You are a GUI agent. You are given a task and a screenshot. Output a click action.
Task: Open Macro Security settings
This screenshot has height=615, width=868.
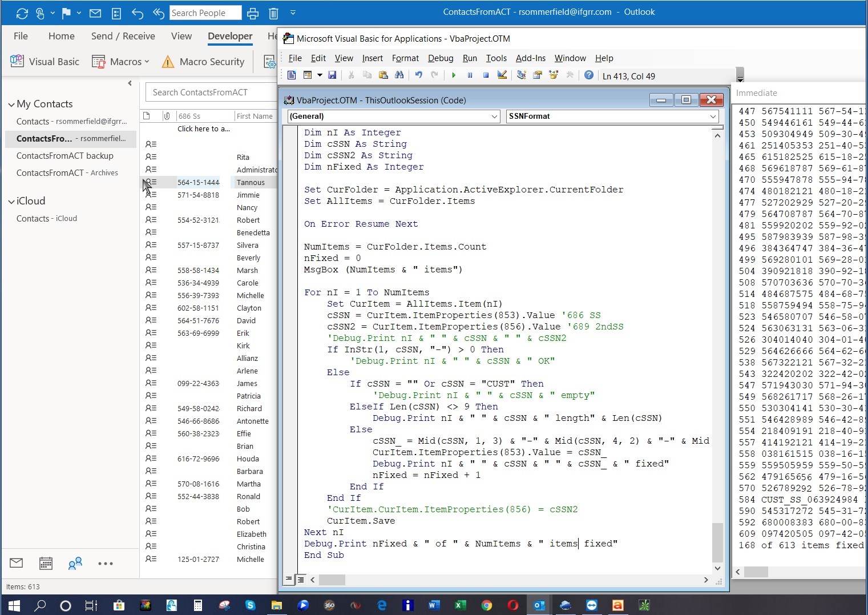pos(204,62)
